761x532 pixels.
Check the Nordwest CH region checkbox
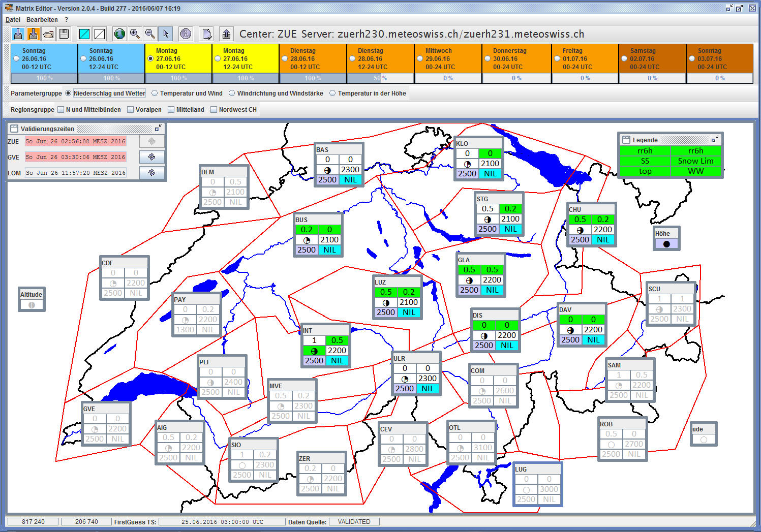214,110
